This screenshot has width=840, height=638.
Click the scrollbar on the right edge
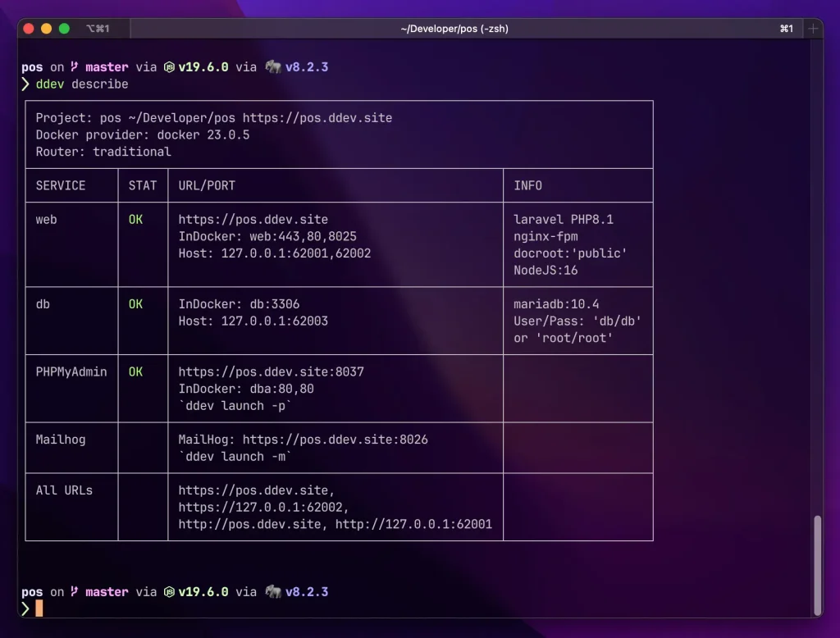818,566
